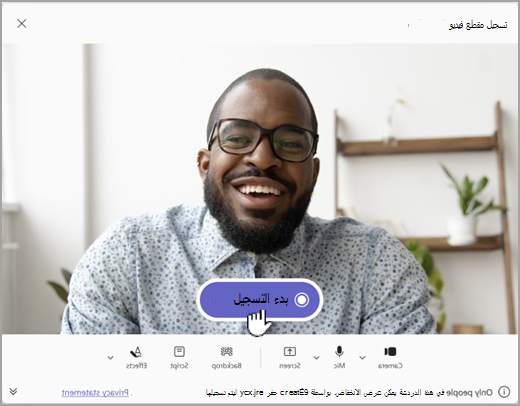Click the info icon in the notice bar
This screenshot has width=520, height=406.
click(504, 392)
